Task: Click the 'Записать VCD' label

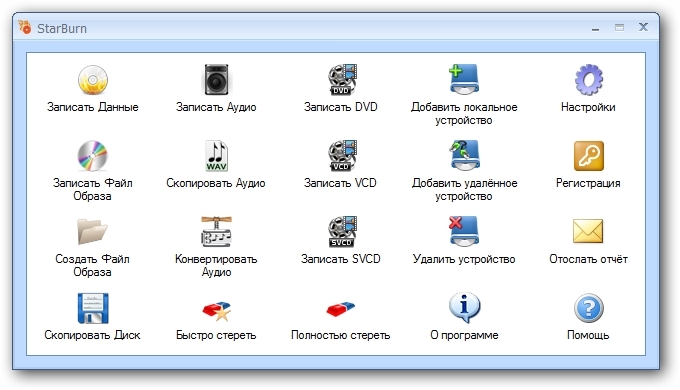Action: [340, 183]
